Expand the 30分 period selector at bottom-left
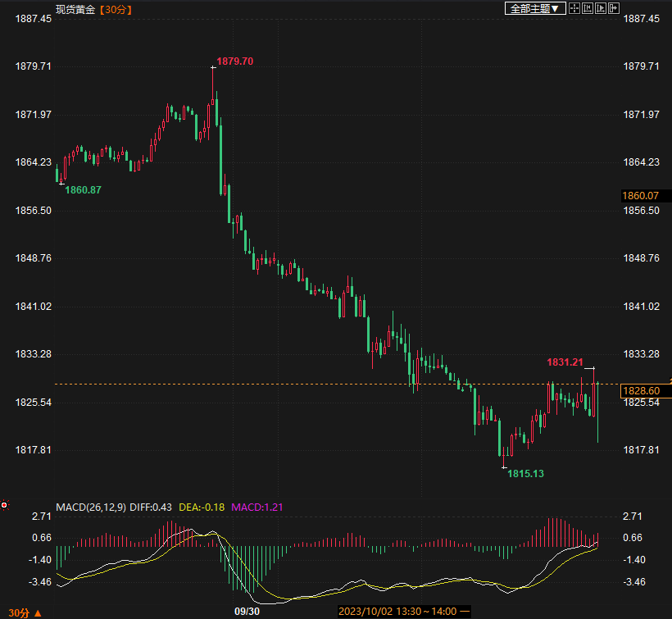The width and height of the screenshot is (672, 619). [25, 613]
